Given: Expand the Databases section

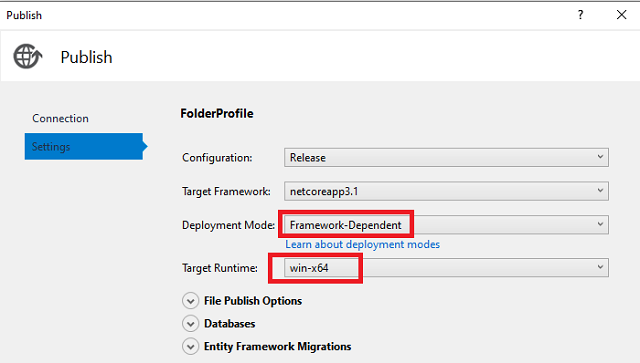Looking at the screenshot, I should click(x=190, y=324).
